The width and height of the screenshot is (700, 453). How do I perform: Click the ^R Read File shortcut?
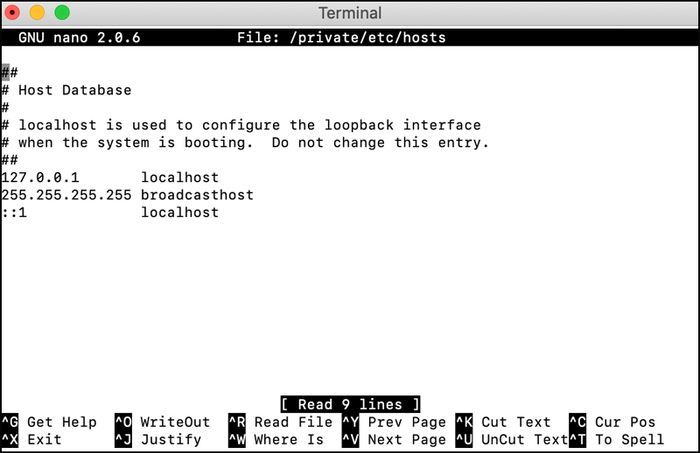point(281,422)
